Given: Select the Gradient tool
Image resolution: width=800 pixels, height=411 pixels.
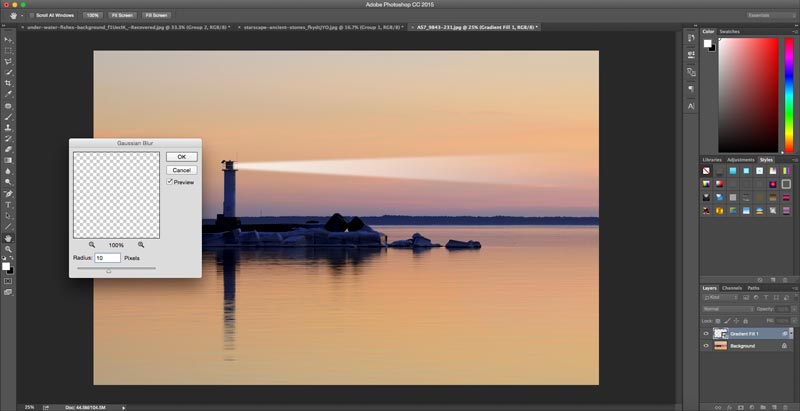Looking at the screenshot, I should coord(8,160).
